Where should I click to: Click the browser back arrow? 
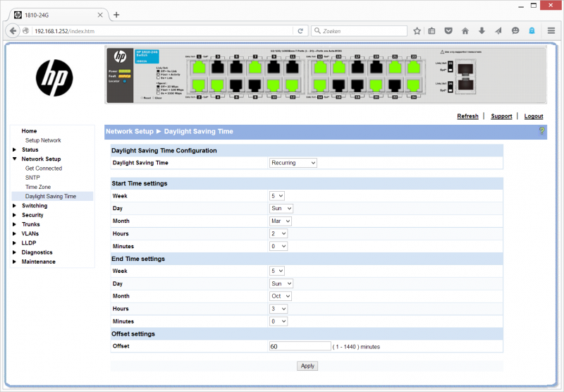(13, 31)
